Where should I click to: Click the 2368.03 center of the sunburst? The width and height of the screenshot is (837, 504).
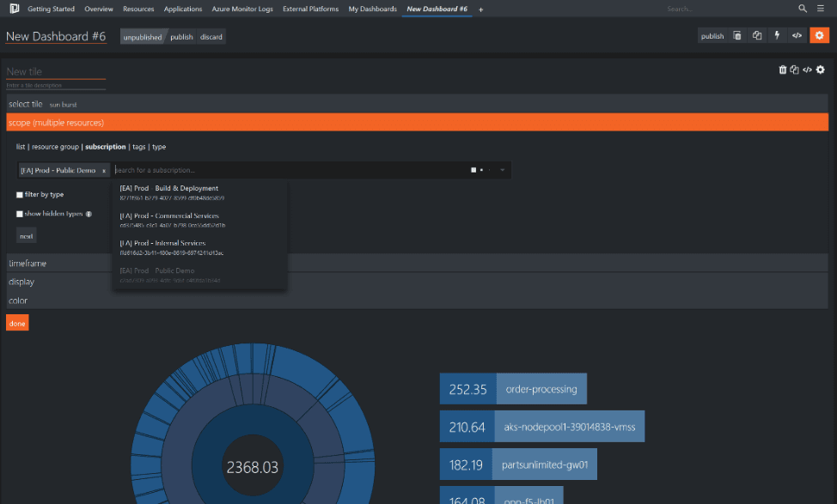pos(253,468)
